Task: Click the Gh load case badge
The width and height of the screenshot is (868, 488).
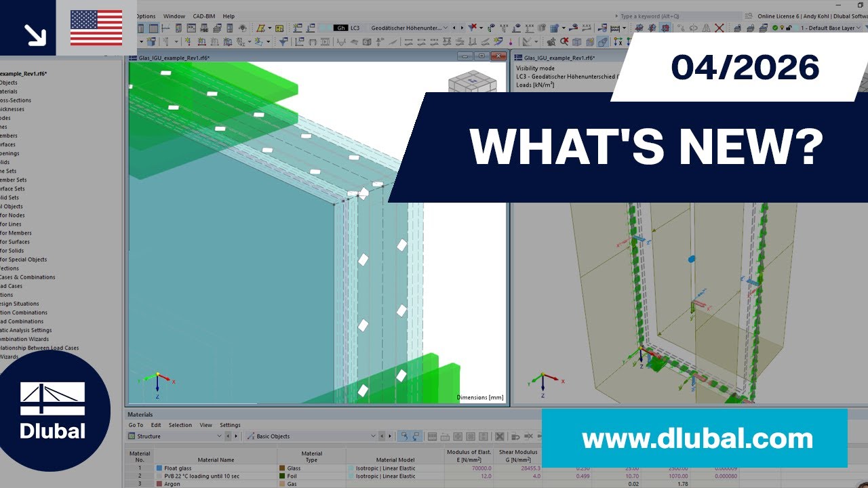Action: pyautogui.click(x=340, y=28)
